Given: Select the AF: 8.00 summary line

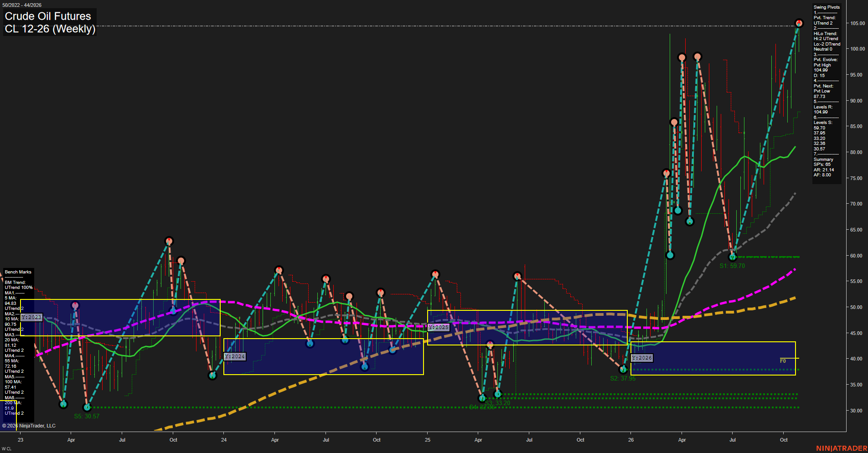Looking at the screenshot, I should tap(822, 175).
